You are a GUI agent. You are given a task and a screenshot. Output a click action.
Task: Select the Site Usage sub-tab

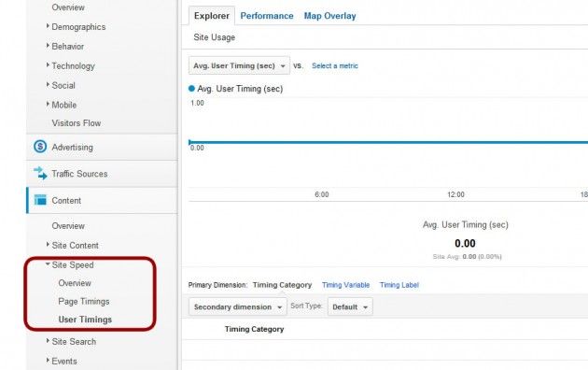tap(215, 37)
